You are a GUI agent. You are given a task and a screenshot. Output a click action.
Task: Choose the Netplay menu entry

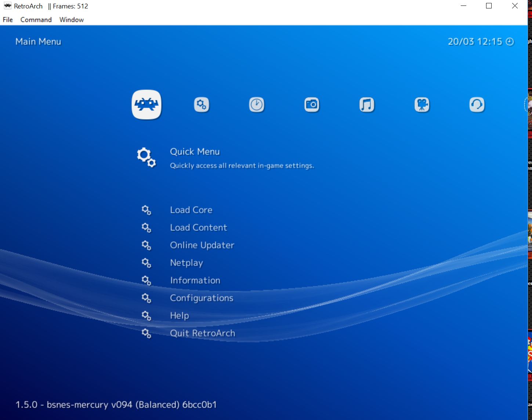(x=187, y=263)
